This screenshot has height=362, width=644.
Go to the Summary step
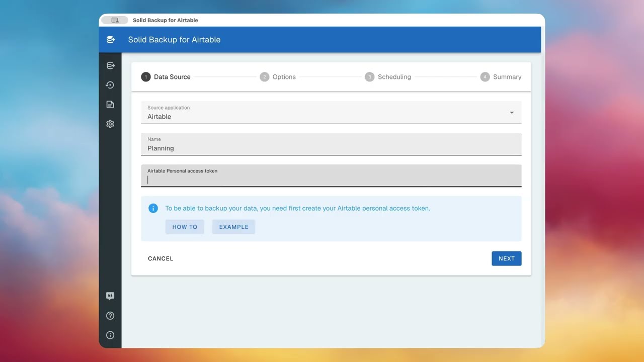501,77
